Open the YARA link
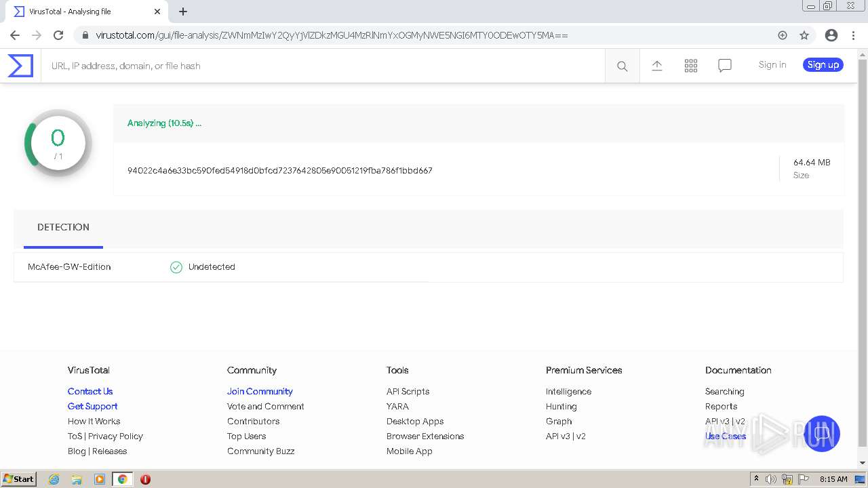The height and width of the screenshot is (488, 868). point(397,407)
